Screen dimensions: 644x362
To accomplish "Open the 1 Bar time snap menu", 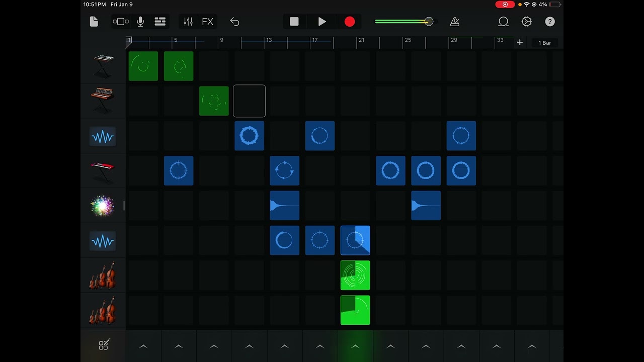I will pyautogui.click(x=545, y=43).
